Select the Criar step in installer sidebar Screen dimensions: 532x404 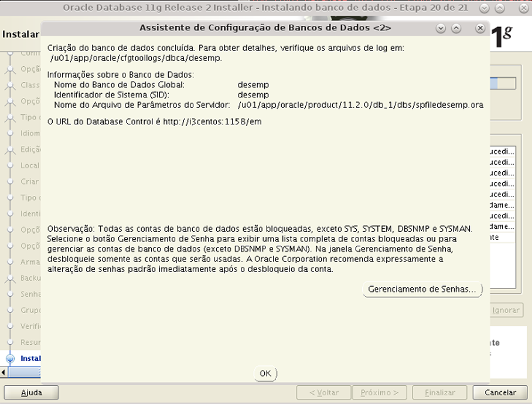point(29,182)
